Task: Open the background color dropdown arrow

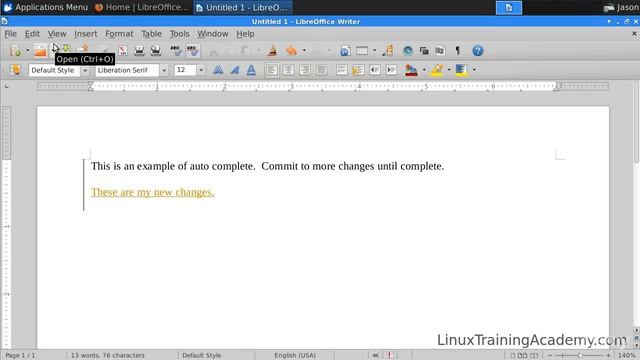Action: 474,70
